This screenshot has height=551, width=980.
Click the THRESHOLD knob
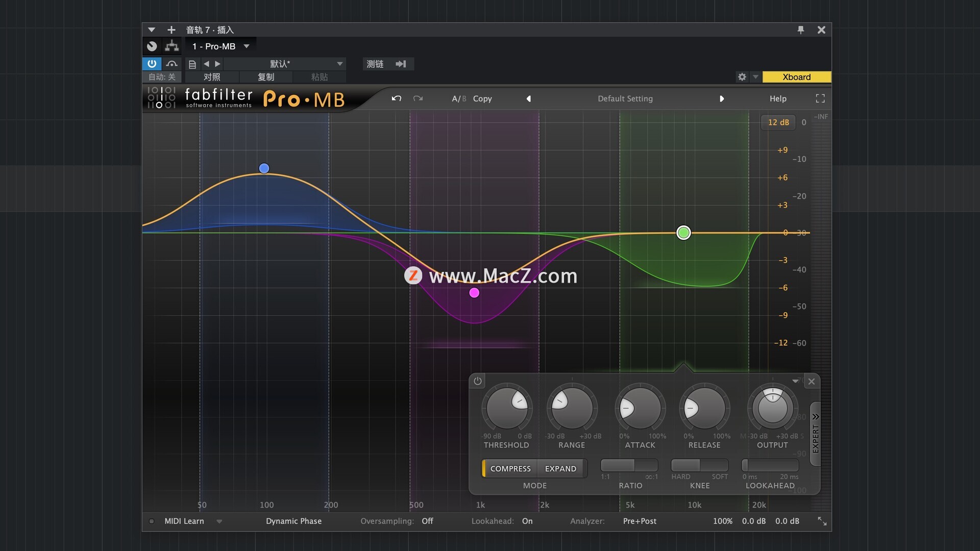[x=507, y=408]
